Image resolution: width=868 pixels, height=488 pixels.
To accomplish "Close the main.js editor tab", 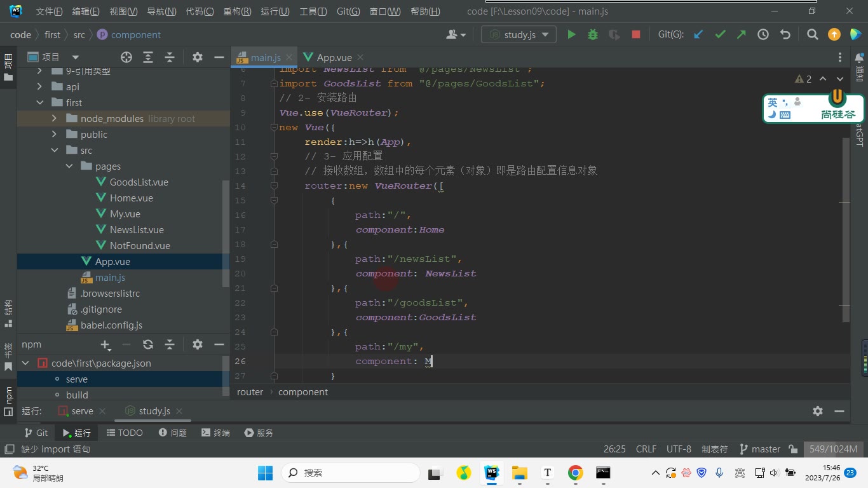I will tap(289, 57).
